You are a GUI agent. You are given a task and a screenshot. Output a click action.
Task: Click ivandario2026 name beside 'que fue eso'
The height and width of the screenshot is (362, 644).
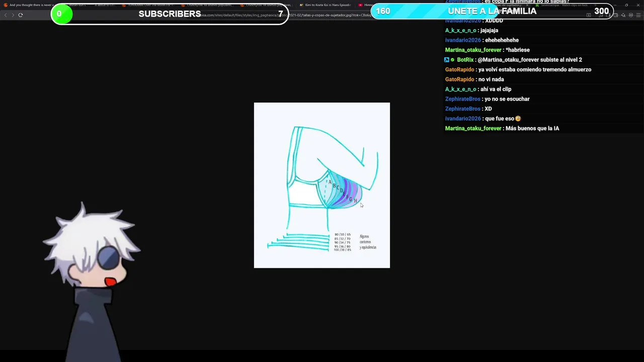pos(463,119)
